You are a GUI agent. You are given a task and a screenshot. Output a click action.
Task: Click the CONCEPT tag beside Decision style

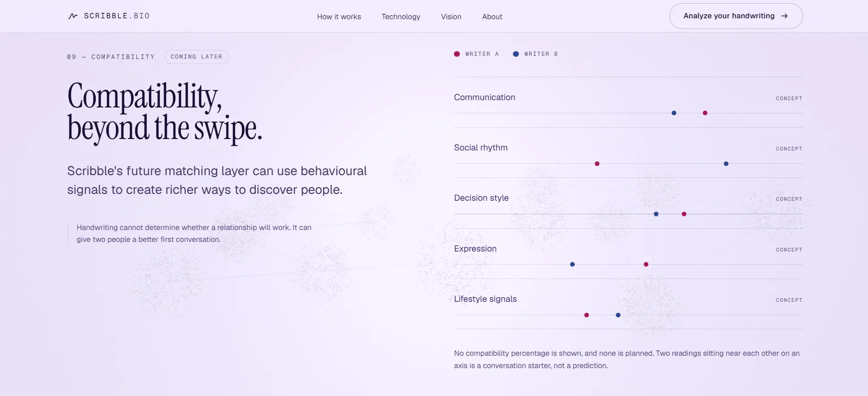pos(789,199)
